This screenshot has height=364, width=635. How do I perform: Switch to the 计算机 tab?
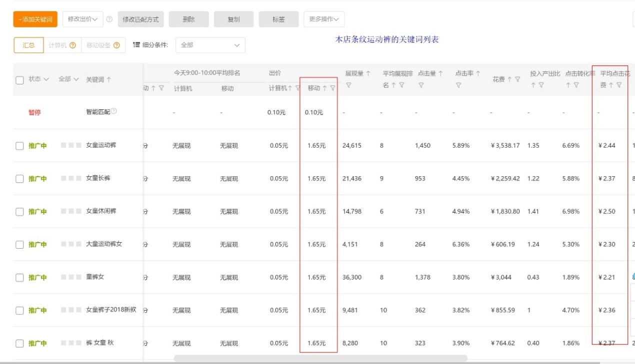click(62, 45)
